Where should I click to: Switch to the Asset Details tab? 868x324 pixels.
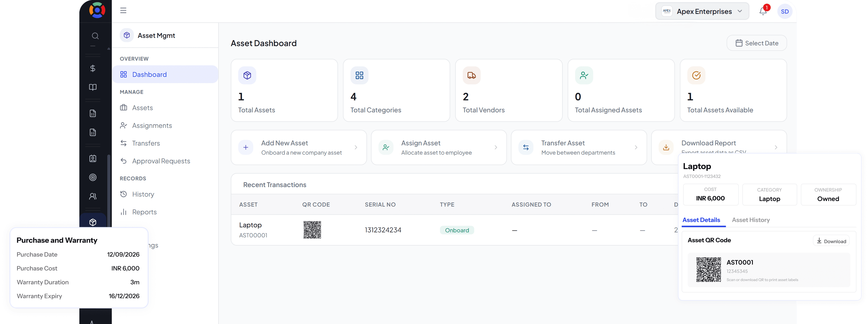(701, 220)
